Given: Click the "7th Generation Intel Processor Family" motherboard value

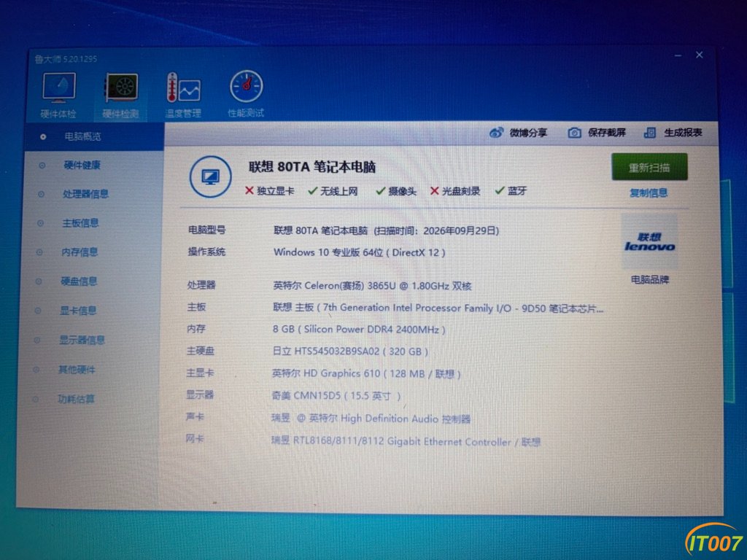Looking at the screenshot, I should [x=407, y=308].
